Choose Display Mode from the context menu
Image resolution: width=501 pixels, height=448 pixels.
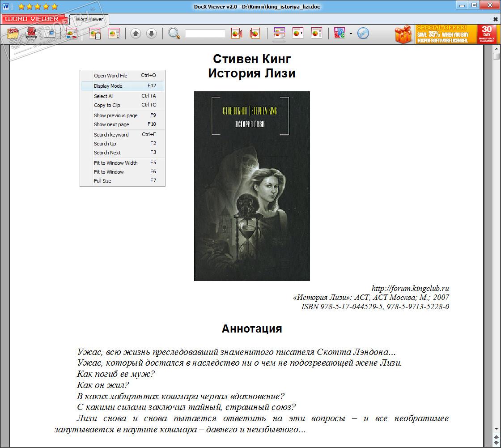point(123,85)
